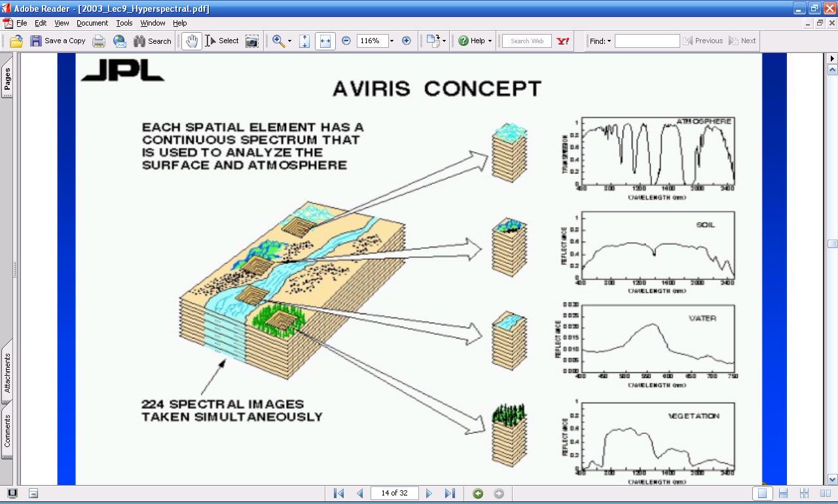Screen dimensions: 838x504
Task: Click the Find text box
Action: [647, 41]
